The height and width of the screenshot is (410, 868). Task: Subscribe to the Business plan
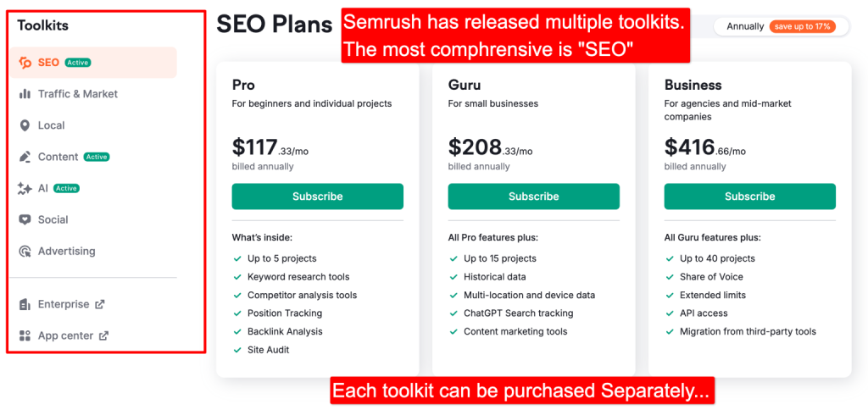click(x=750, y=197)
